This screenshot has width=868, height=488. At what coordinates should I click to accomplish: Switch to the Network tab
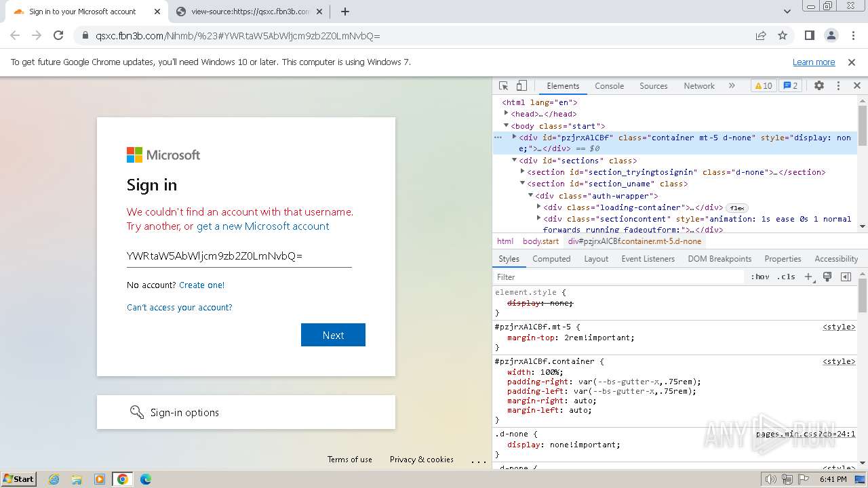tap(699, 86)
